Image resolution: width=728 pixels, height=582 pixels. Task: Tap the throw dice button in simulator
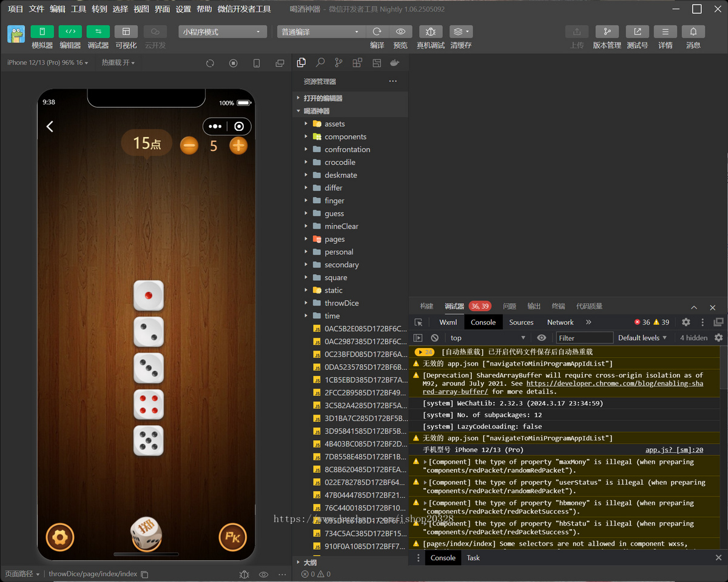point(146,532)
